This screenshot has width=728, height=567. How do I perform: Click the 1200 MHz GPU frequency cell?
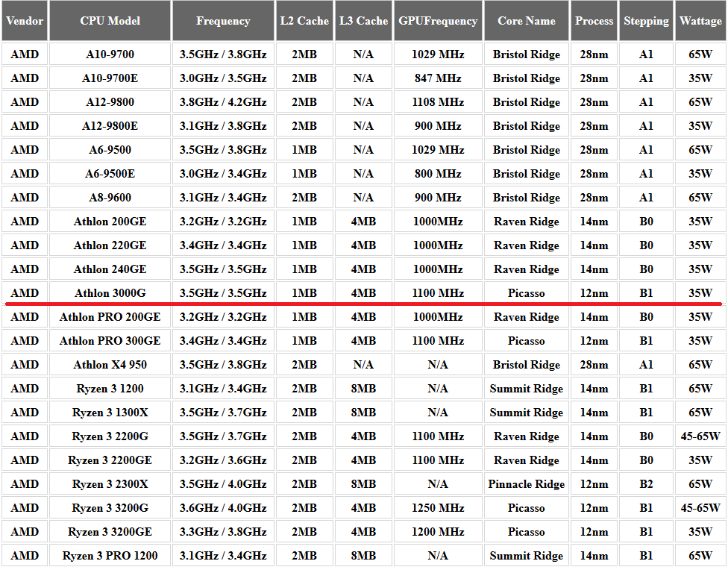coord(438,532)
